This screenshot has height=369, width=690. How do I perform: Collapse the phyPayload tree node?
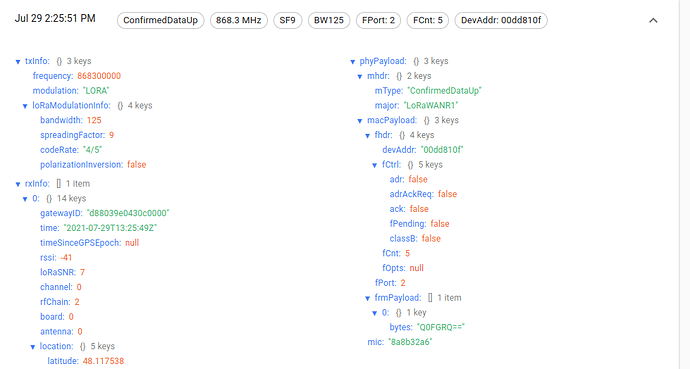(x=352, y=62)
